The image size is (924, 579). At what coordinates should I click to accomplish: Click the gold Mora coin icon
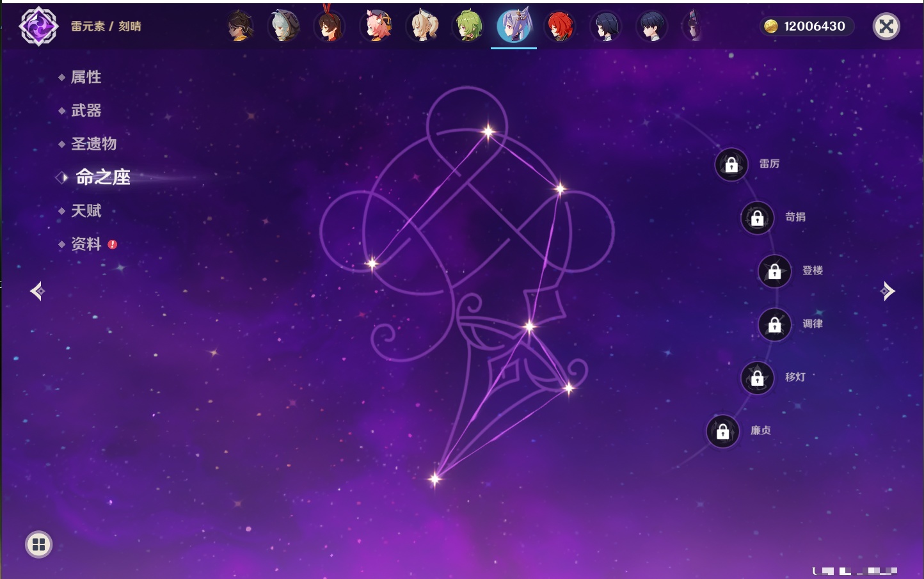771,26
